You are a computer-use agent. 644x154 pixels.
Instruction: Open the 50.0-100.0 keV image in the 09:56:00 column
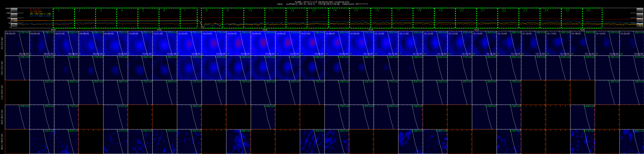[42, 141]
